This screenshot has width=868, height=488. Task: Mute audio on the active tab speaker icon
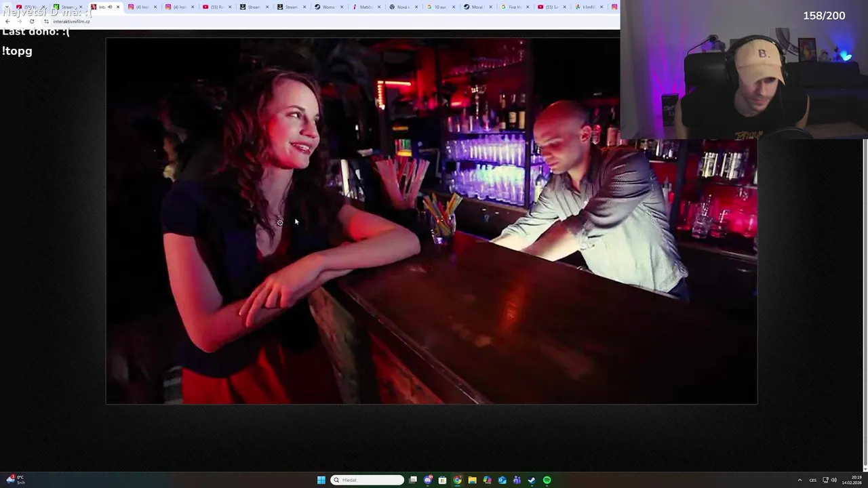[110, 7]
